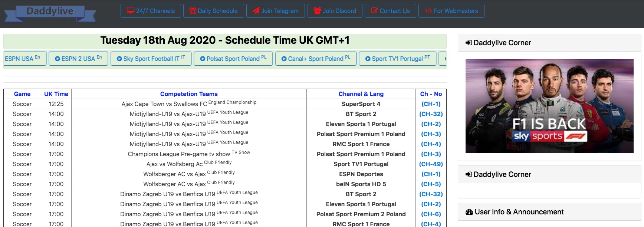Open CH-32 link for BT Sport 2

[x=431, y=114]
